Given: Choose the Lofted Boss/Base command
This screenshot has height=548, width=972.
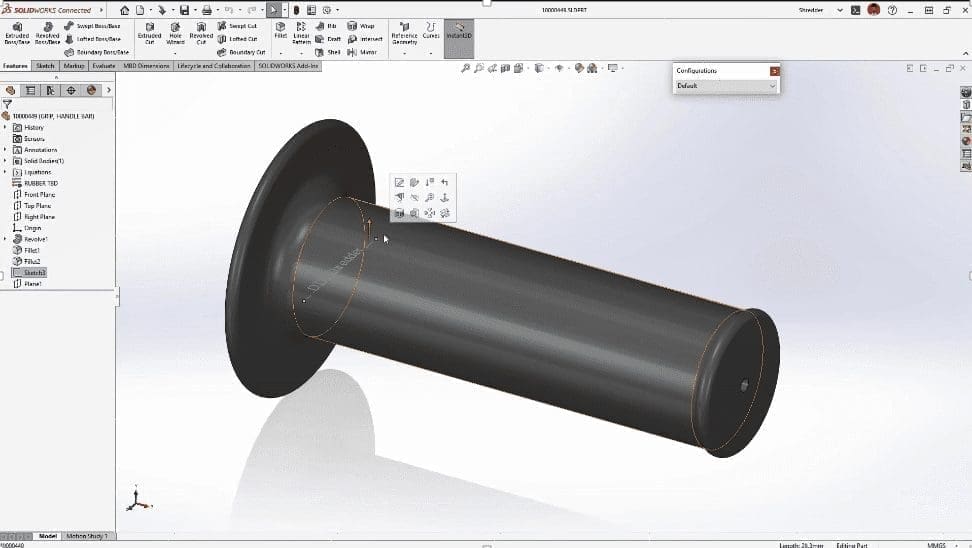Looking at the screenshot, I should [92, 39].
